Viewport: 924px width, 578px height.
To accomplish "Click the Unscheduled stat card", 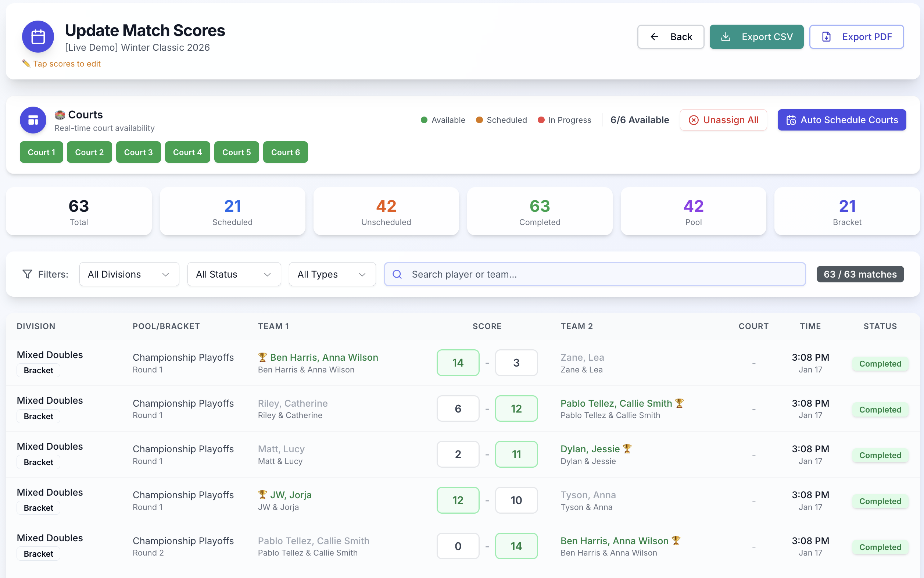I will pos(386,211).
